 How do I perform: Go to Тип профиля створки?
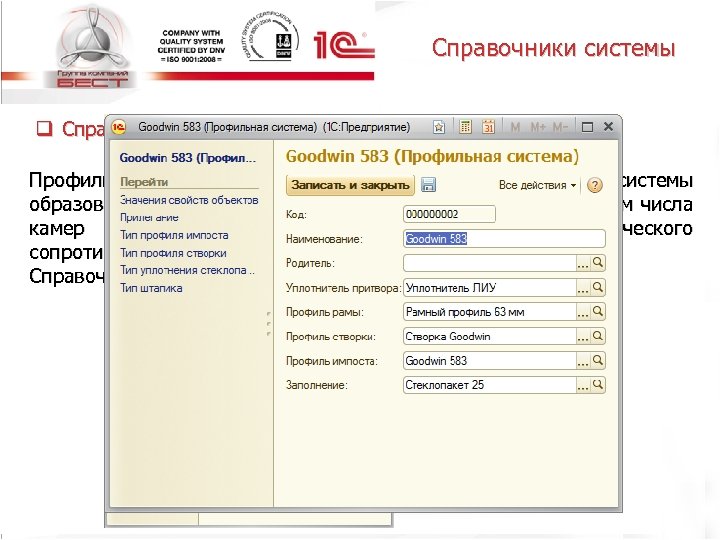click(x=173, y=253)
